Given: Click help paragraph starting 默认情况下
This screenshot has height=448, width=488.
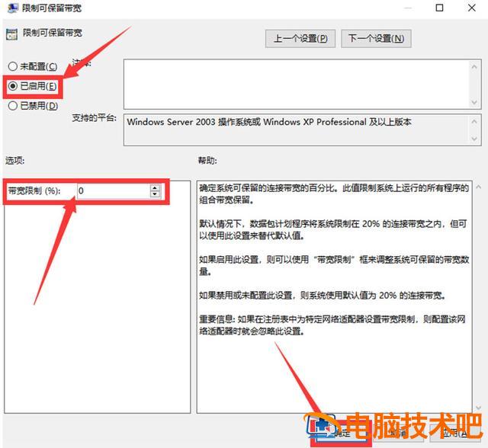Looking at the screenshot, I should (x=333, y=229).
